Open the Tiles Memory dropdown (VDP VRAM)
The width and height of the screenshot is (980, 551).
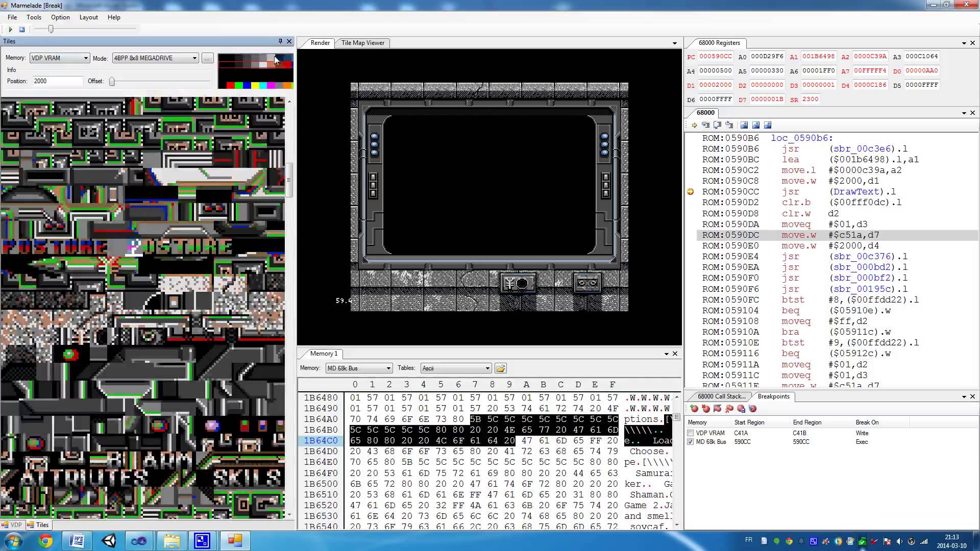pos(60,58)
